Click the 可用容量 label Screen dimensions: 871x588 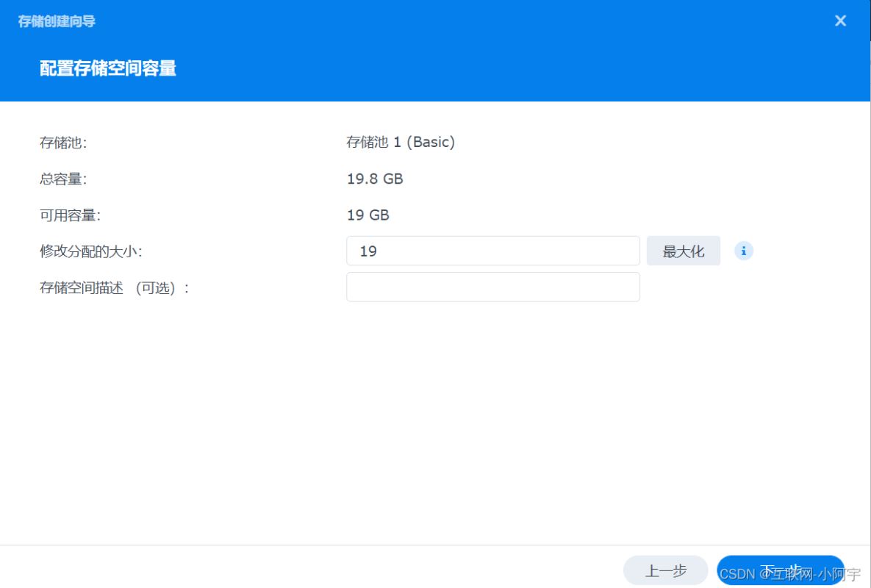click(x=70, y=215)
